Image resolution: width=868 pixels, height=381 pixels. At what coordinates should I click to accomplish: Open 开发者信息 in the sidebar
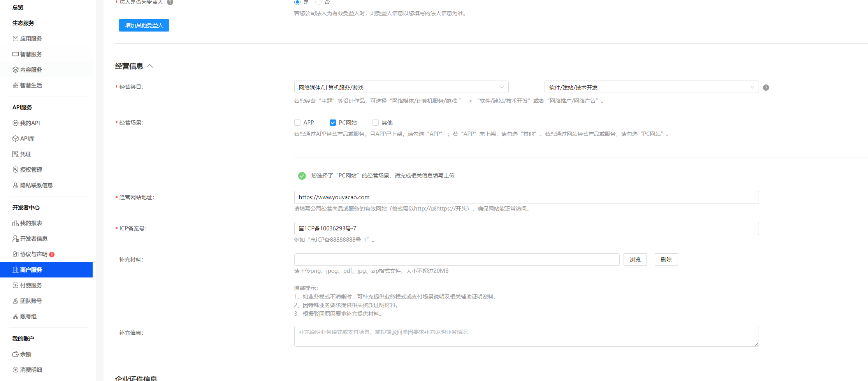[x=46, y=239]
